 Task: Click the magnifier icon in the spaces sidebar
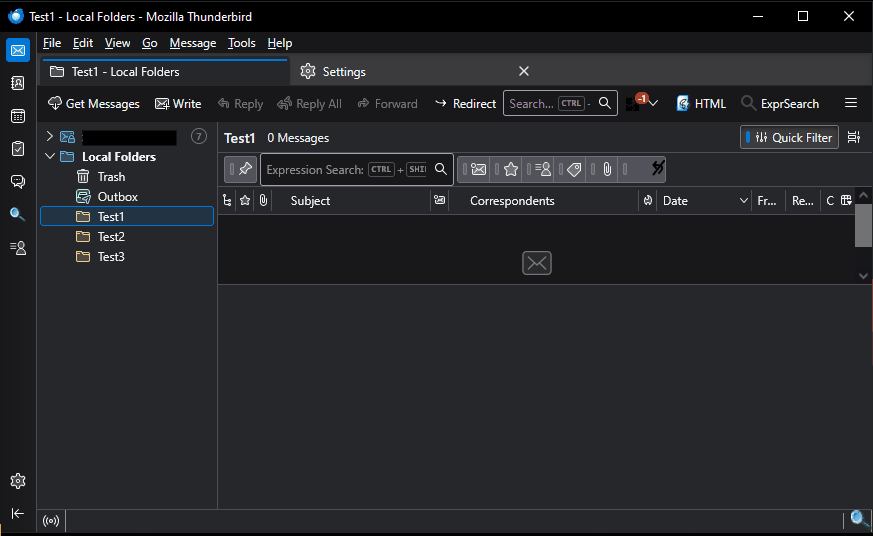point(18,214)
